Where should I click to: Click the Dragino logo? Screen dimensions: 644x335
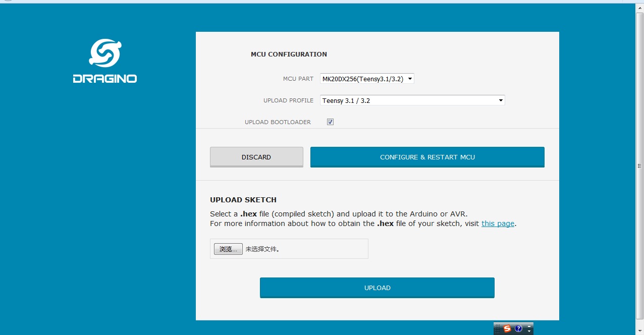tap(105, 61)
